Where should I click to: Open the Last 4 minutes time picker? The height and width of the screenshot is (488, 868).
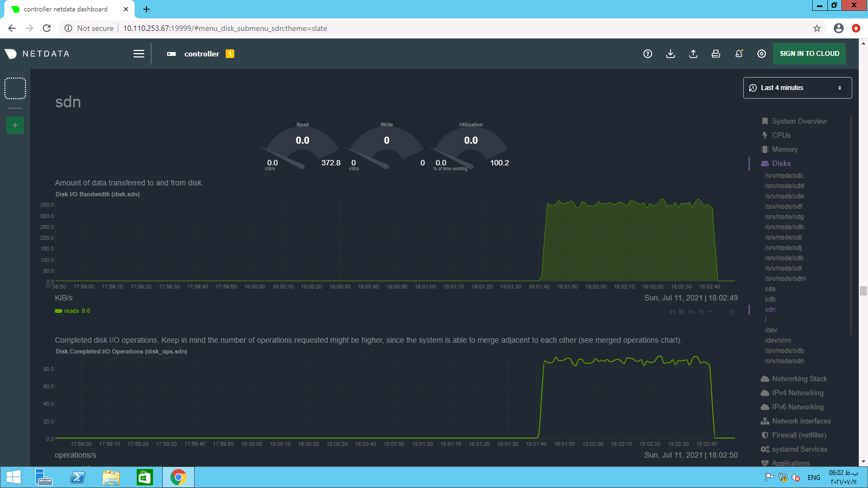pos(797,88)
